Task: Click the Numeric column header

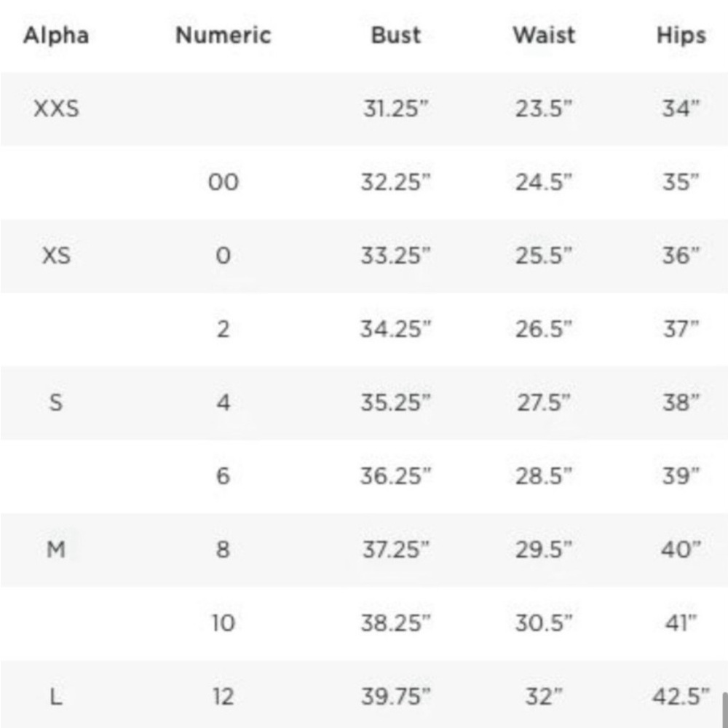Action: [x=223, y=35]
